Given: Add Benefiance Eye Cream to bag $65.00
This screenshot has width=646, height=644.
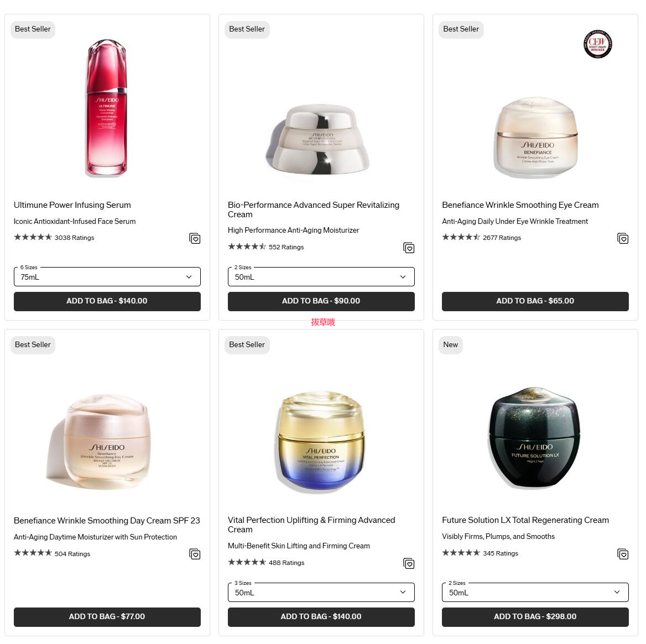Looking at the screenshot, I should [535, 301].
